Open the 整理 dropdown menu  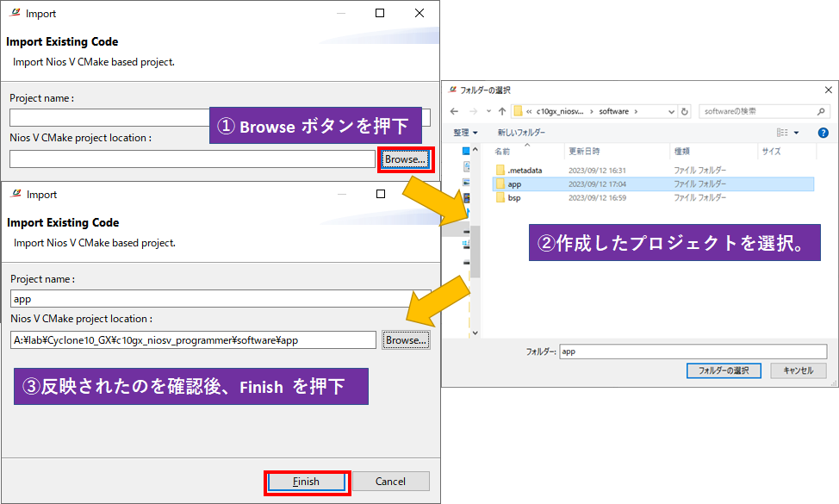click(464, 133)
